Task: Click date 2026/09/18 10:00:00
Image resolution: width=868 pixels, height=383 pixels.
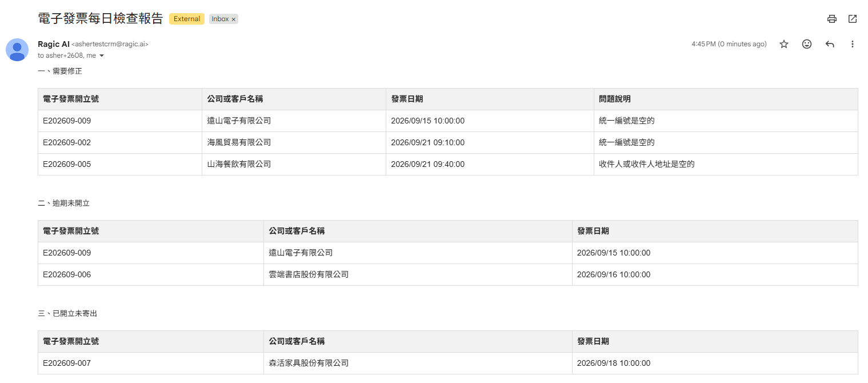Action: pyautogui.click(x=614, y=363)
